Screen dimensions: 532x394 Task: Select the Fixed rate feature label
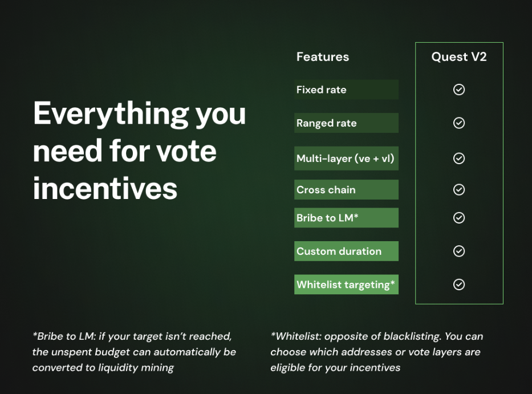(x=346, y=90)
